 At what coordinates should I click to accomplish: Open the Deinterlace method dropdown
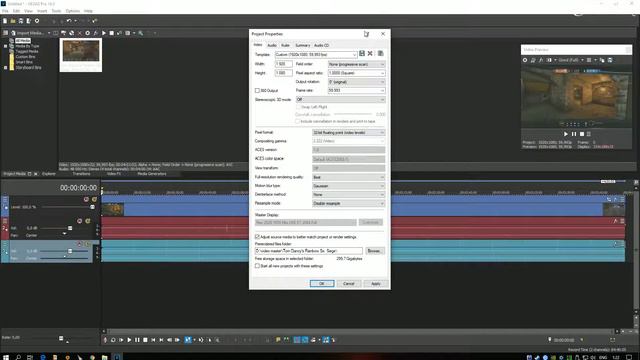[349, 194]
